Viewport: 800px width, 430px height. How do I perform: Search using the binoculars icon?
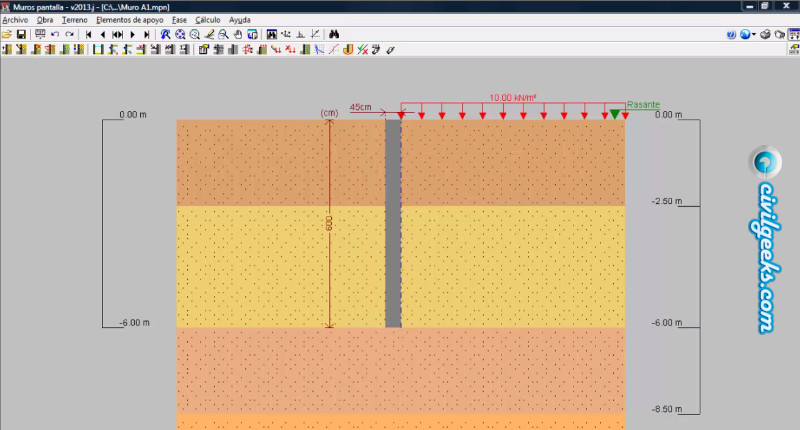pos(334,34)
